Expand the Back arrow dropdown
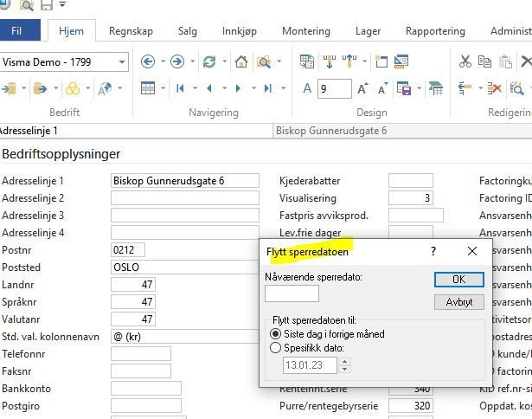Screen dimensions: 532x419 [x=163, y=61]
